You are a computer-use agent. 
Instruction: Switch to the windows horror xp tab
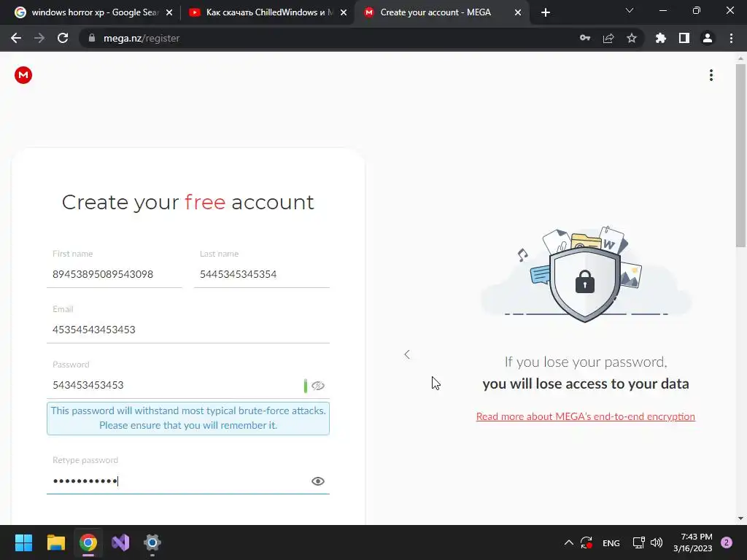(93, 12)
